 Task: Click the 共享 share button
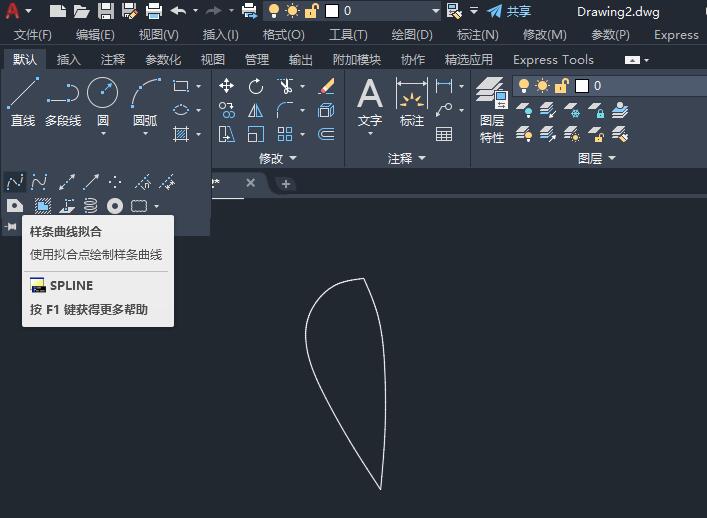click(x=509, y=11)
